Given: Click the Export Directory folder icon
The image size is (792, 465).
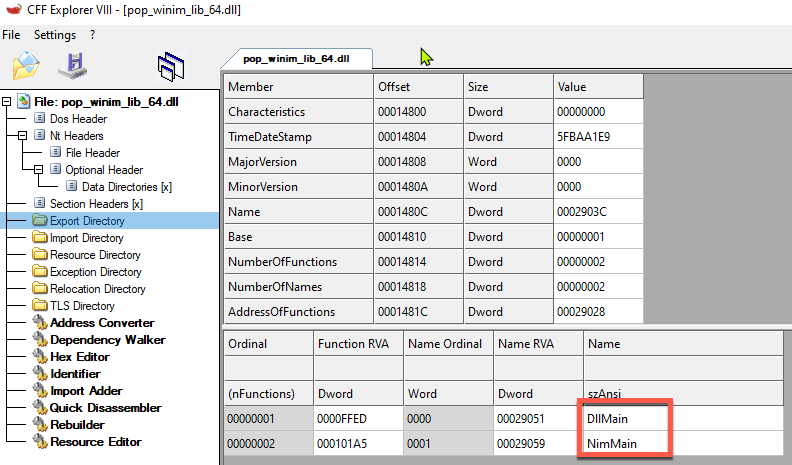Looking at the screenshot, I should point(39,220).
